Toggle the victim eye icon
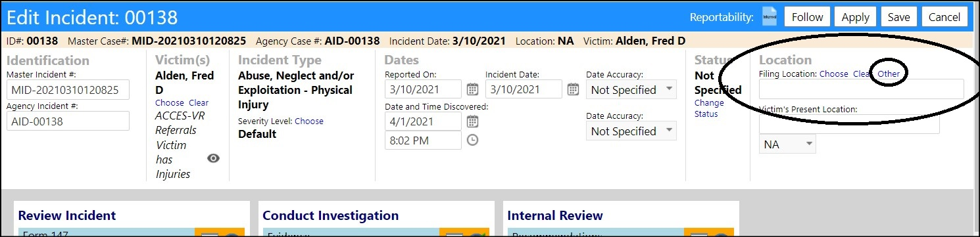980x237 pixels. pyautogui.click(x=213, y=158)
